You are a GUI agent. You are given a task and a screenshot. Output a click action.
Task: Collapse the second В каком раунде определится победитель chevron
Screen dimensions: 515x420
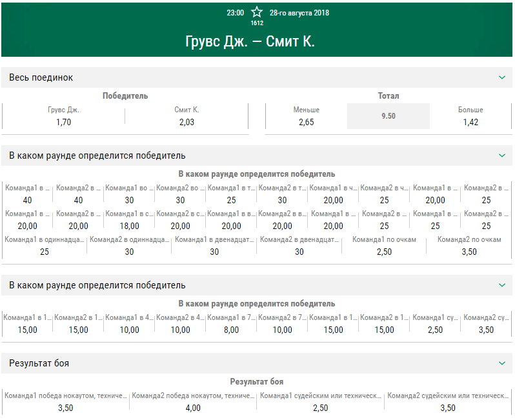502,285
